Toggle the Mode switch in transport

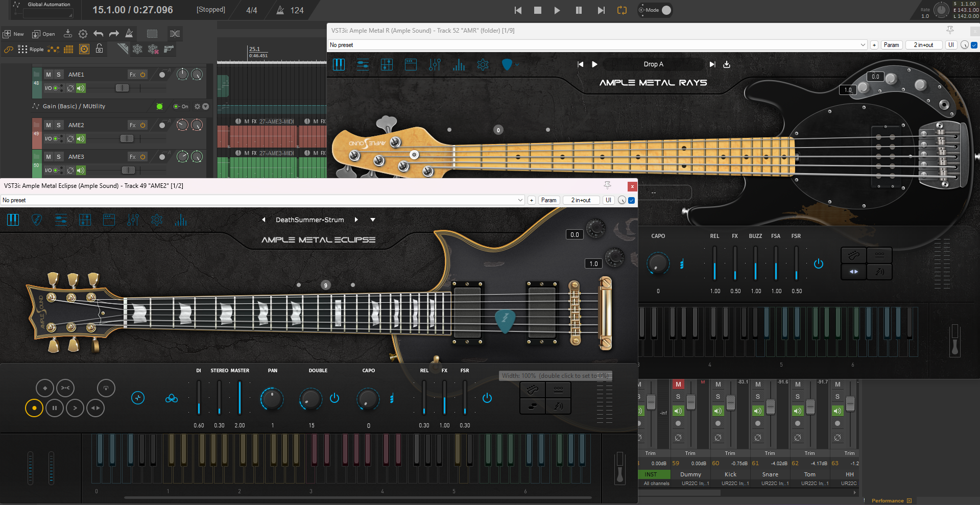click(x=655, y=10)
